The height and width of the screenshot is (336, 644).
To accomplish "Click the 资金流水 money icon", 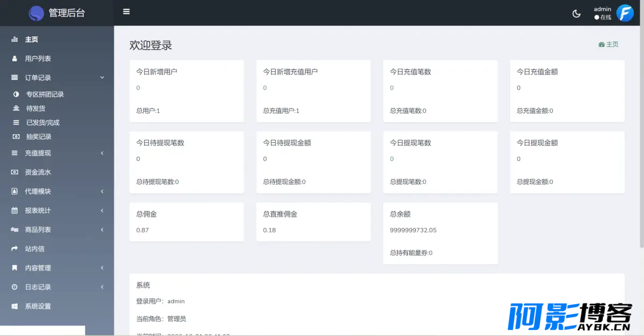I will [14, 172].
